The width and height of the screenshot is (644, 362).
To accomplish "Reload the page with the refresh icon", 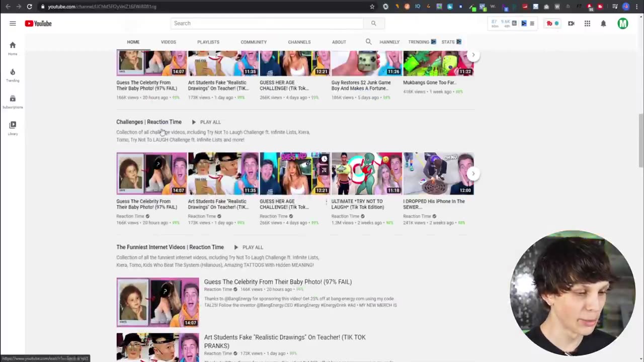I will 30,7.
